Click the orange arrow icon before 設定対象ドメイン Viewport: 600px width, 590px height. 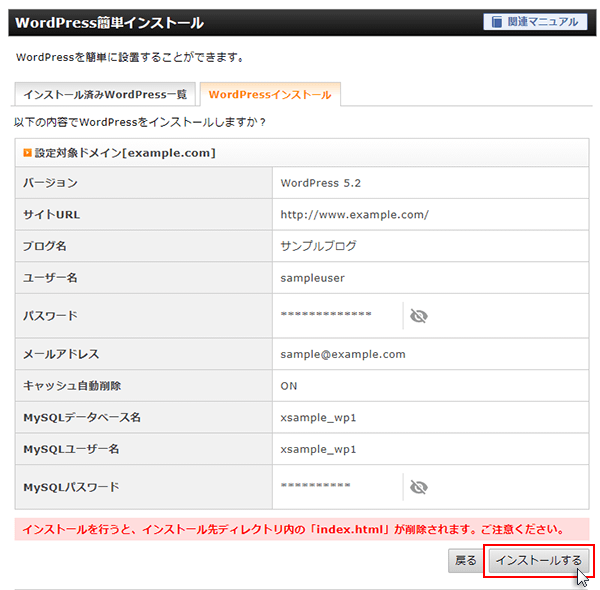tap(27, 153)
